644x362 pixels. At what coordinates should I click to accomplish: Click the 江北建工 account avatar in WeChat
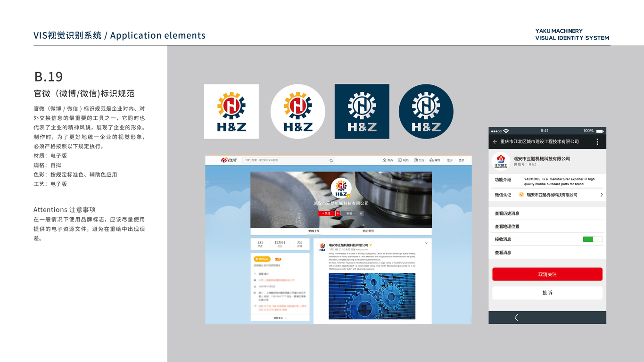click(501, 161)
